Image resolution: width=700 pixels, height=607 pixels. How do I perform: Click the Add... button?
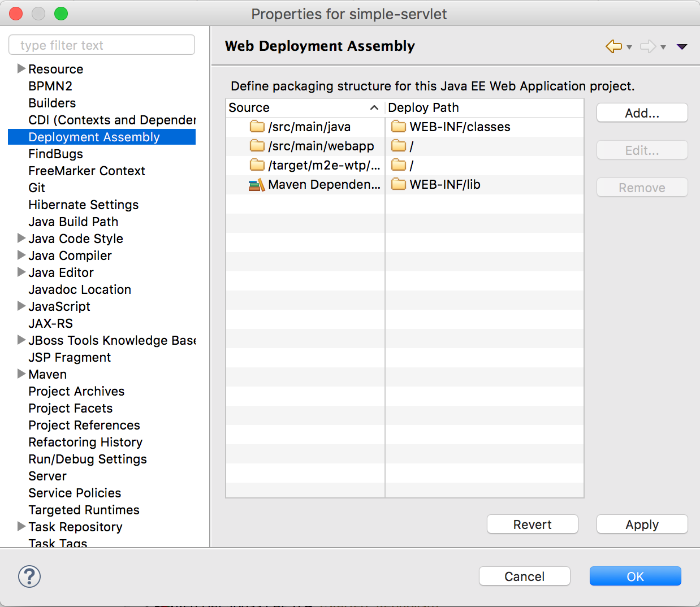point(642,113)
